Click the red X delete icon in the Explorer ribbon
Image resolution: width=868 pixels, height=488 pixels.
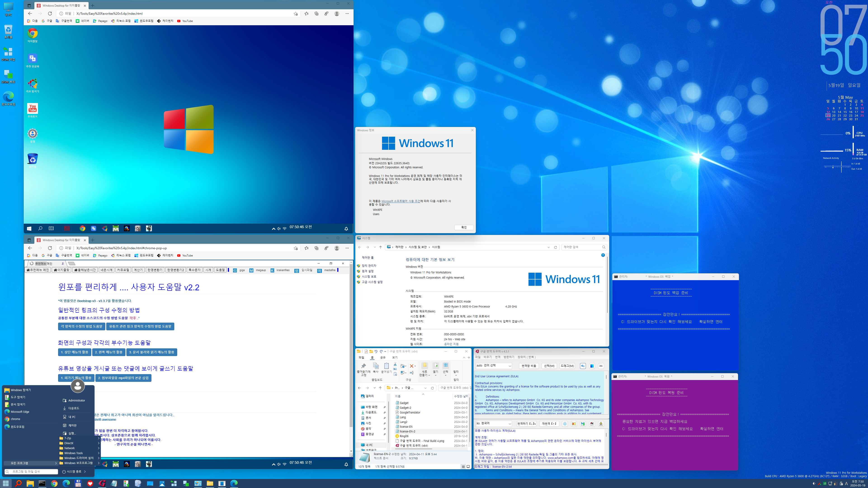[411, 366]
